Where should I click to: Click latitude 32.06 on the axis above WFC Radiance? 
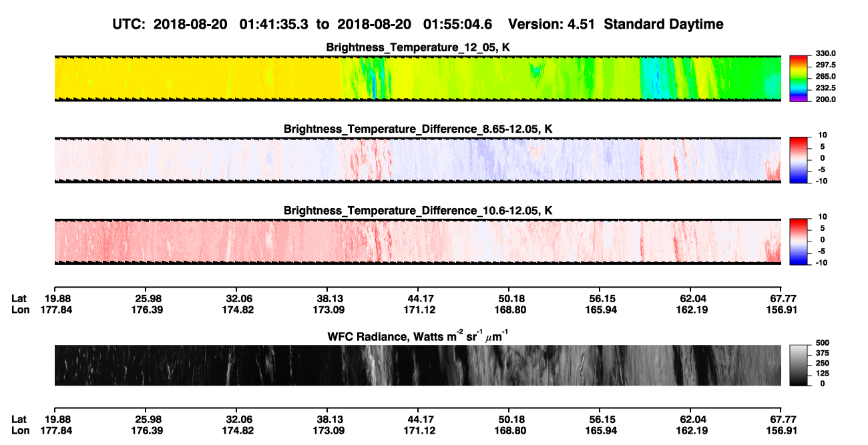point(236,298)
